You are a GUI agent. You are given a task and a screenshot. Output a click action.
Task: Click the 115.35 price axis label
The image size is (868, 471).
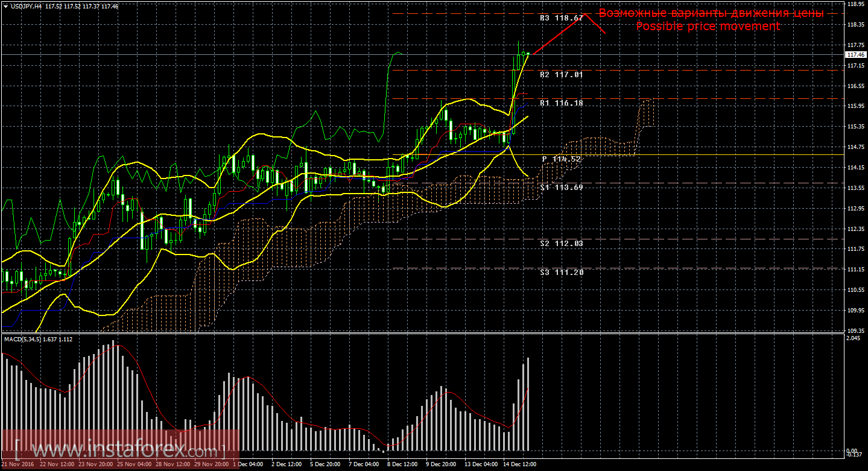pos(856,127)
